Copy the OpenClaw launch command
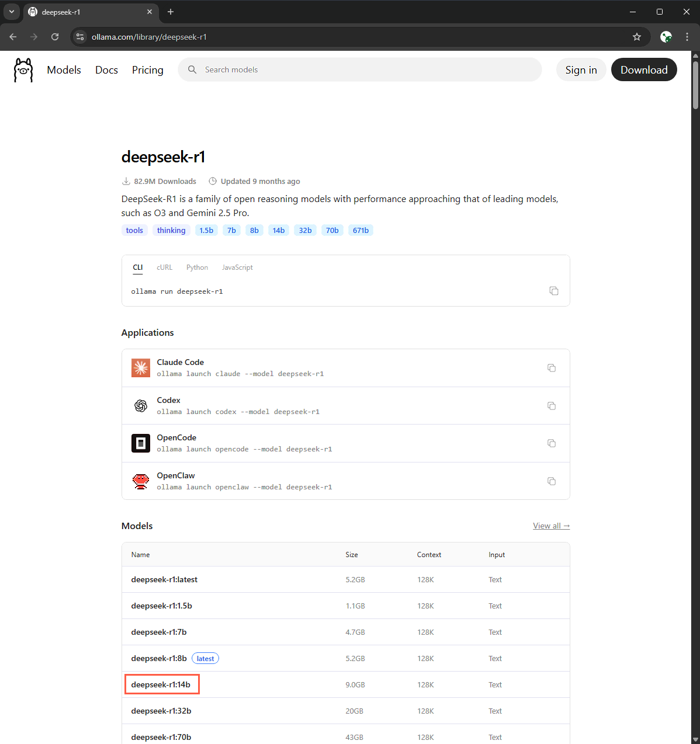 coord(552,481)
